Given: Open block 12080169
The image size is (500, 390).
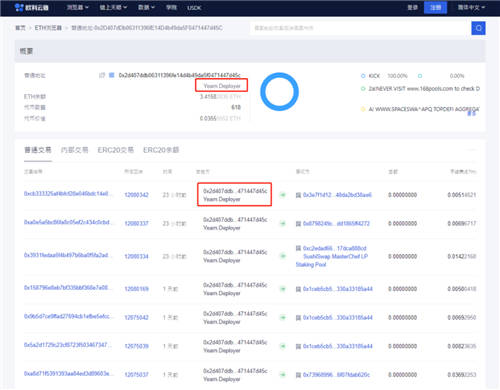Looking at the screenshot, I should tap(136, 289).
